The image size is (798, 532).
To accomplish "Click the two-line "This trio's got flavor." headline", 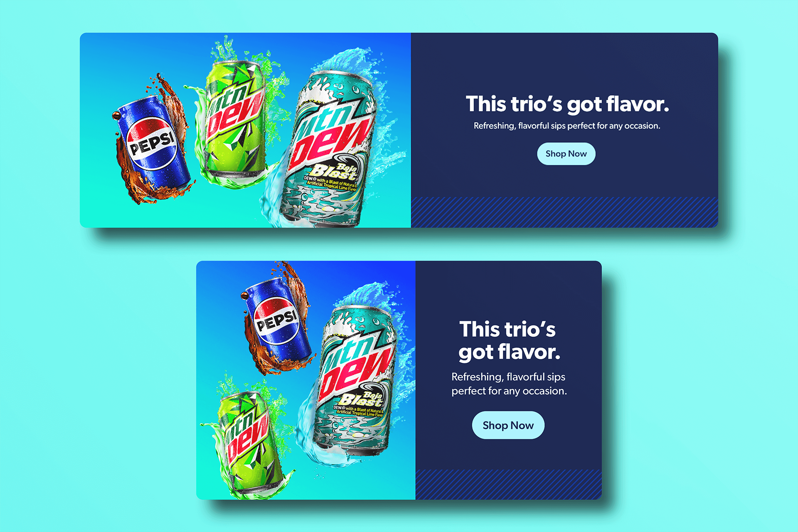I will click(509, 341).
